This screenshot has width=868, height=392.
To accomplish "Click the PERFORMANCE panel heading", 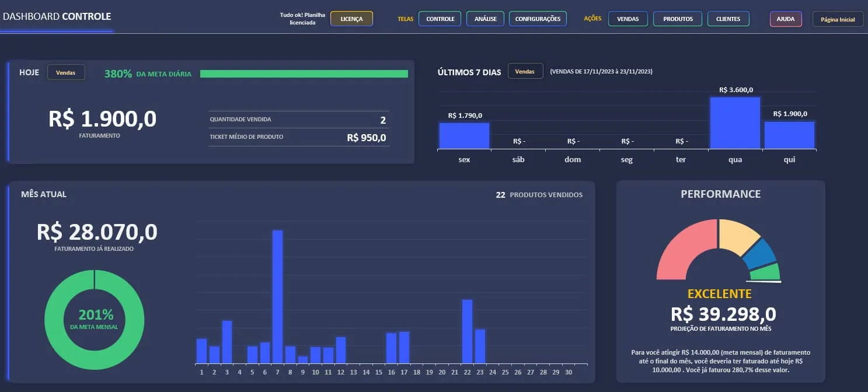I will click(x=720, y=194).
